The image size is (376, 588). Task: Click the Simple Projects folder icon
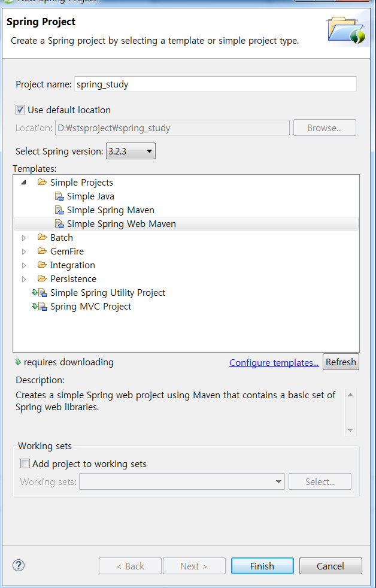tap(42, 182)
